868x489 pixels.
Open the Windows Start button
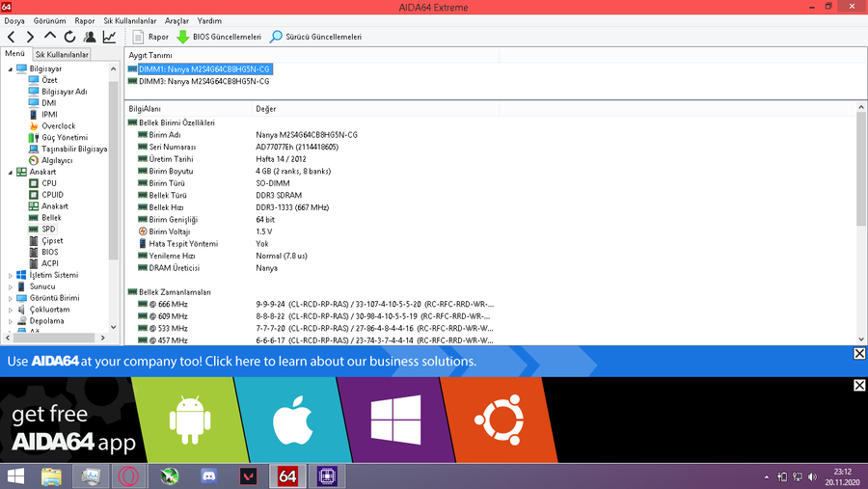click(15, 476)
